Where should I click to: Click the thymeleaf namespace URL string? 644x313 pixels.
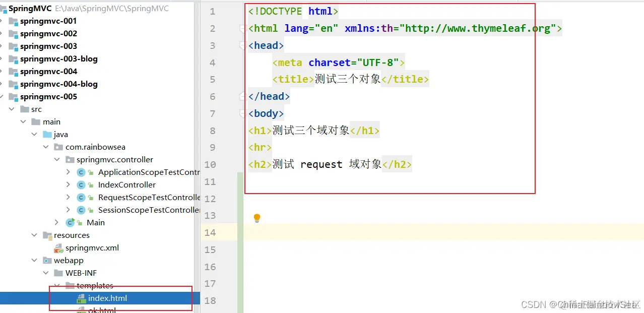(478, 29)
